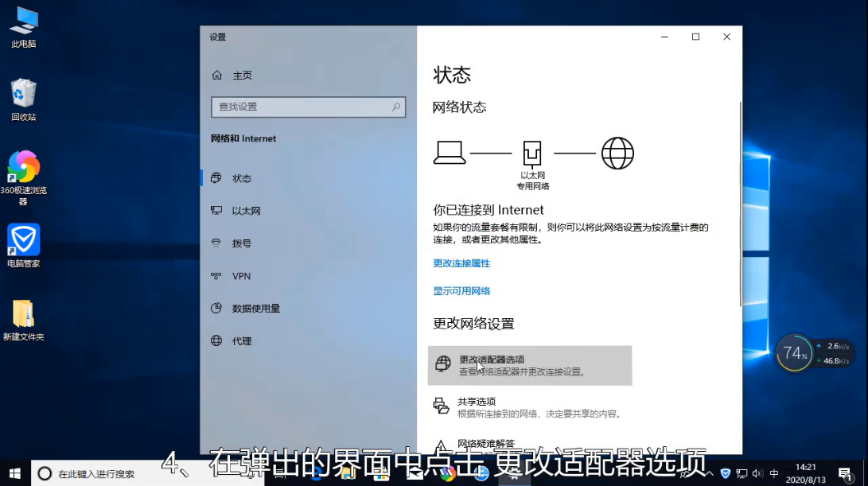Click globe icon beside 更改适配器选项
Viewport: 868px width, 486px height.
[x=442, y=364]
